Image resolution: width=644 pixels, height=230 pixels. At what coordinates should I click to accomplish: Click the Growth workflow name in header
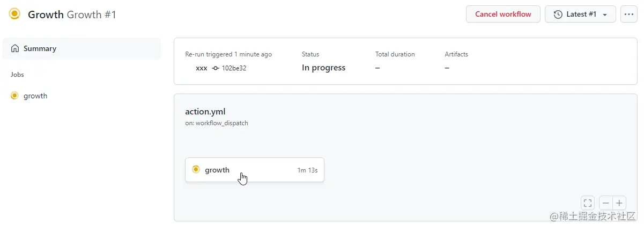46,15
